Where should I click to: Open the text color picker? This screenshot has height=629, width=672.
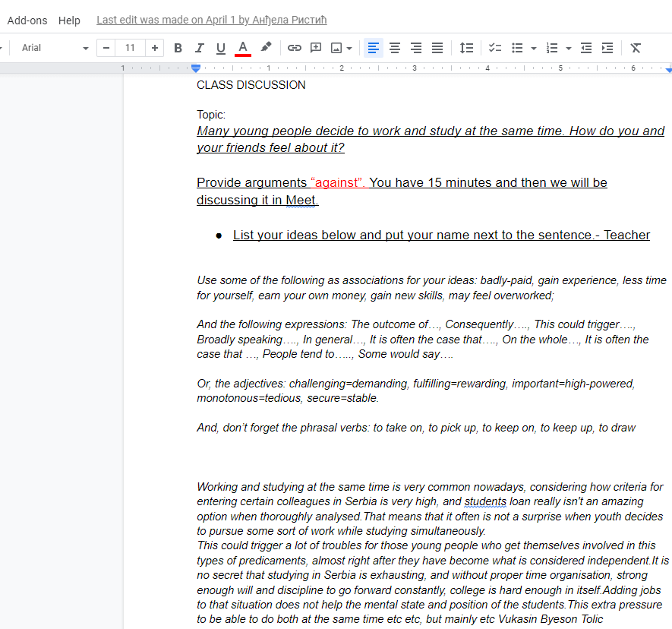tap(243, 48)
